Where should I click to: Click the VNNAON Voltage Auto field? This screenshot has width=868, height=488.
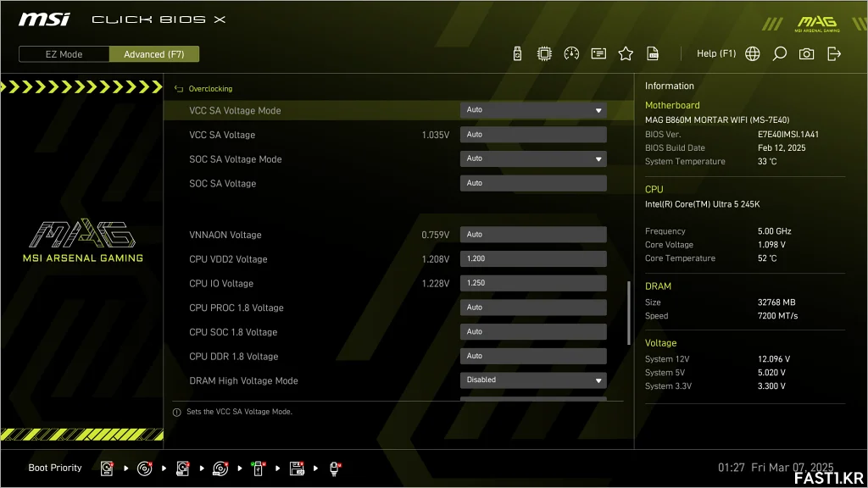[x=533, y=235]
